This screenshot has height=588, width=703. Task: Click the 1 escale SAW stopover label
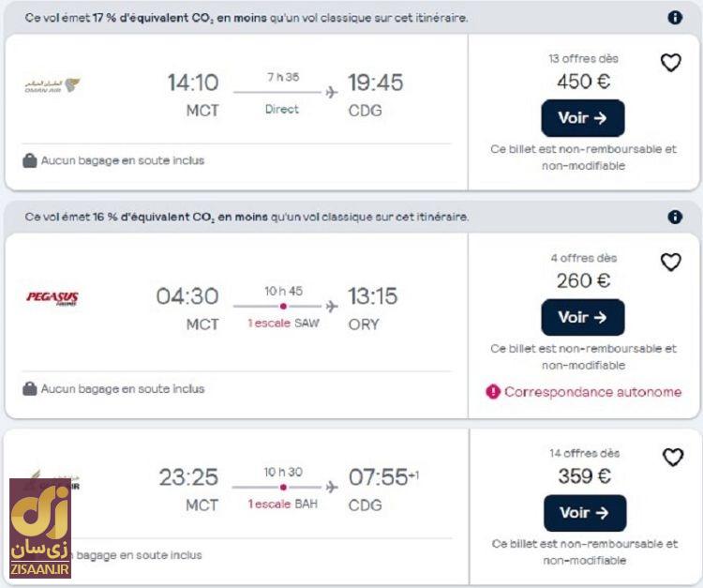[x=283, y=324]
